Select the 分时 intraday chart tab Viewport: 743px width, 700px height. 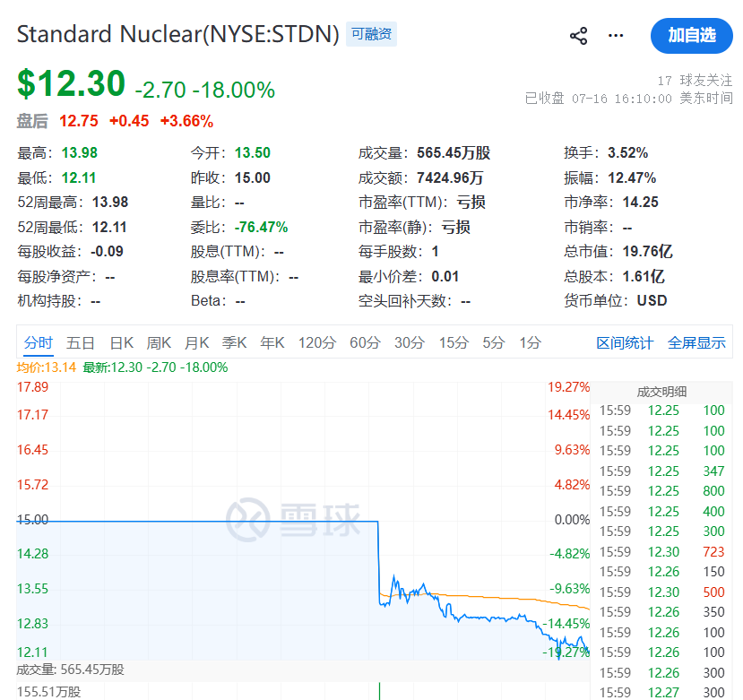pos(39,342)
